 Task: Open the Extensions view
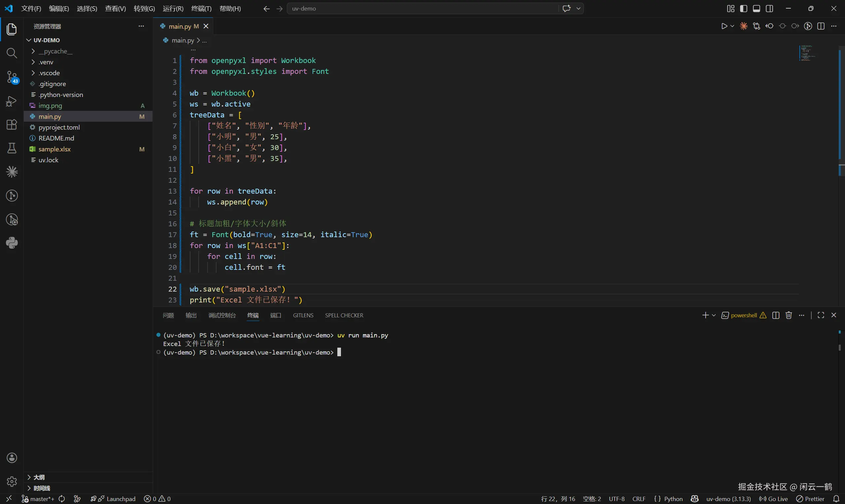click(12, 125)
